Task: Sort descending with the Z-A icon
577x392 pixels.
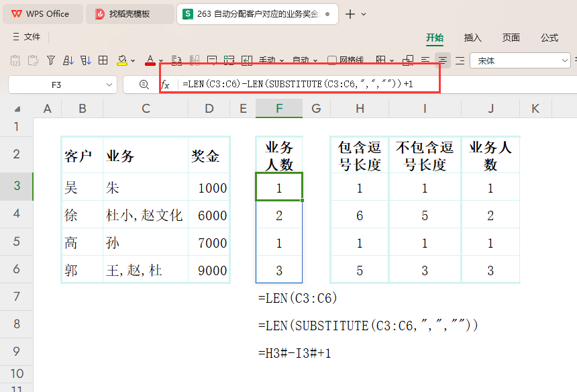Action: 86,60
